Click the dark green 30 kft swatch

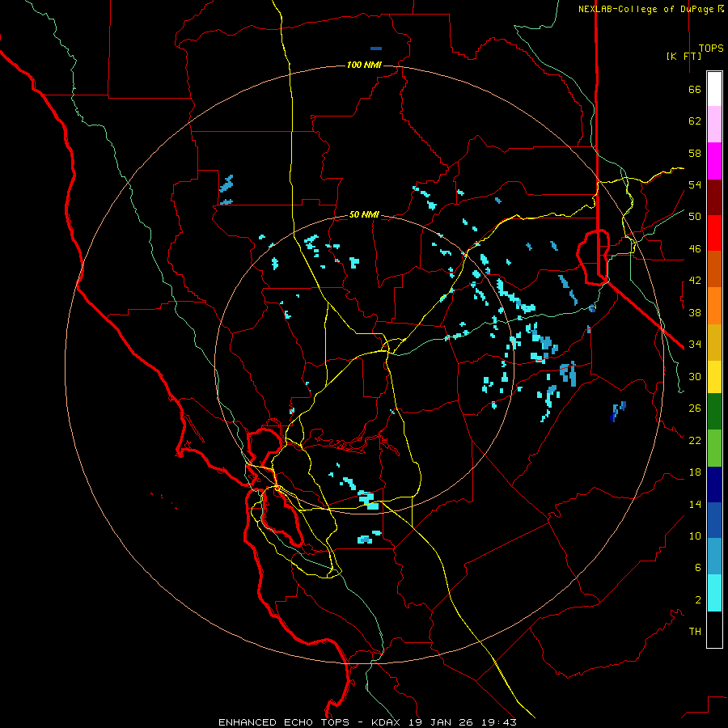(714, 412)
